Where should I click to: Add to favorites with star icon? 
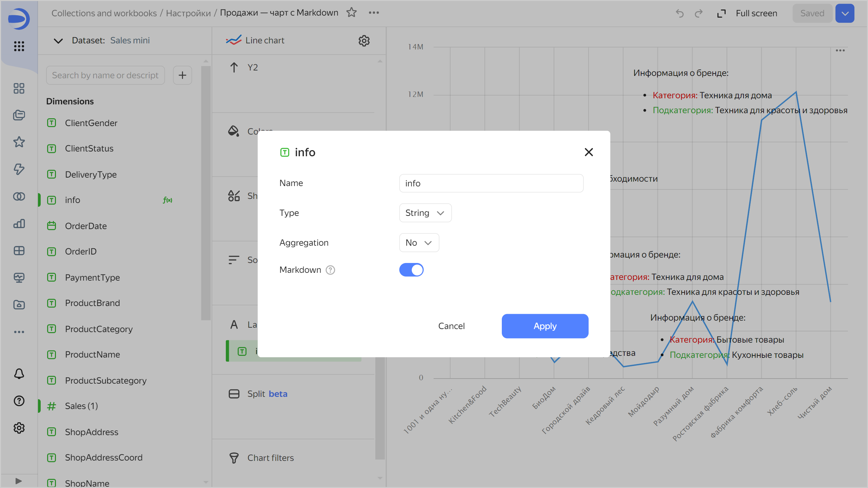click(x=352, y=13)
